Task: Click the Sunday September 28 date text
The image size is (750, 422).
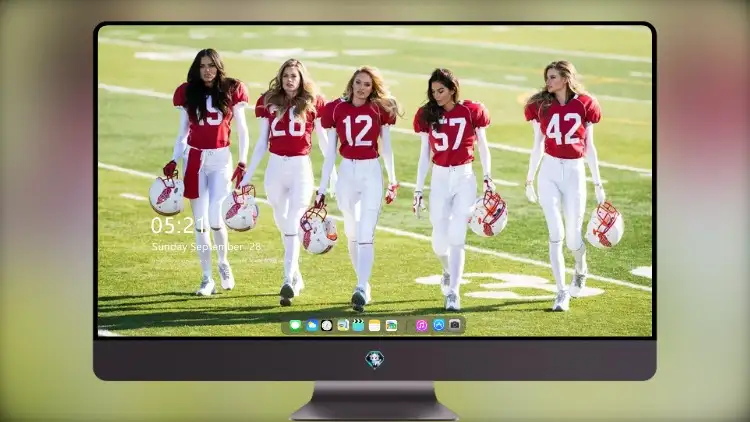Action: (x=206, y=247)
